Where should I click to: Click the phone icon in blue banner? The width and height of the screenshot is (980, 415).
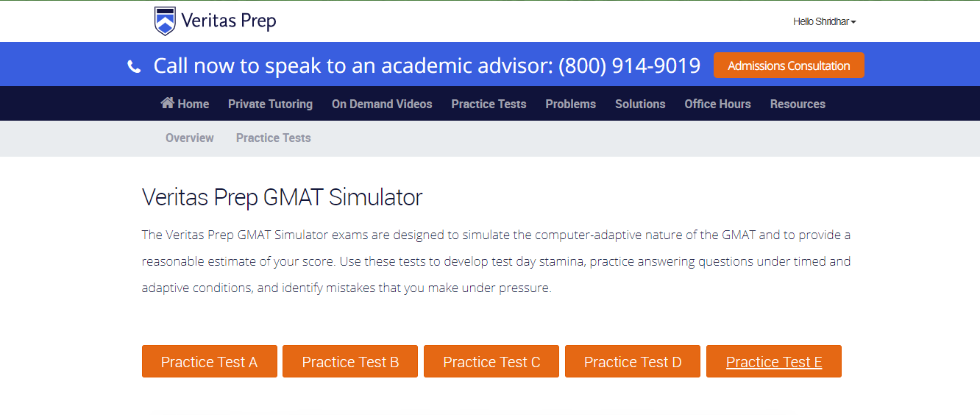point(134,67)
